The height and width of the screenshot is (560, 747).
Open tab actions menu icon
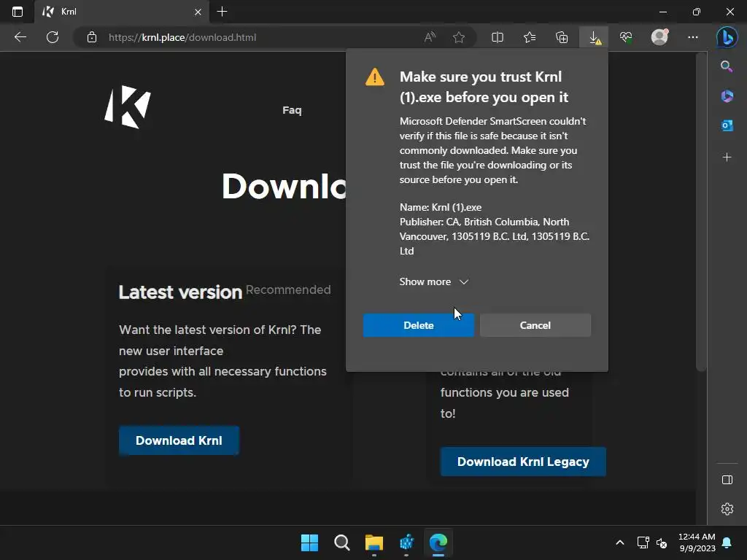click(18, 12)
